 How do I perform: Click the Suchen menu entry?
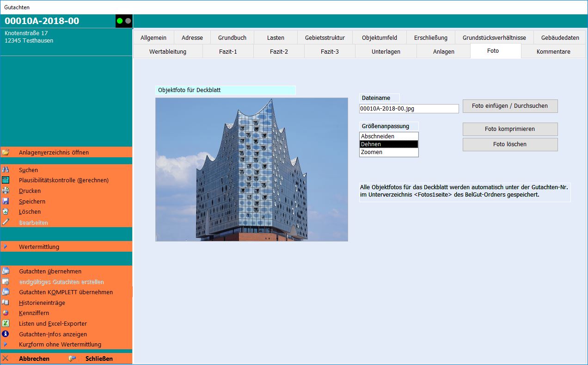28,170
